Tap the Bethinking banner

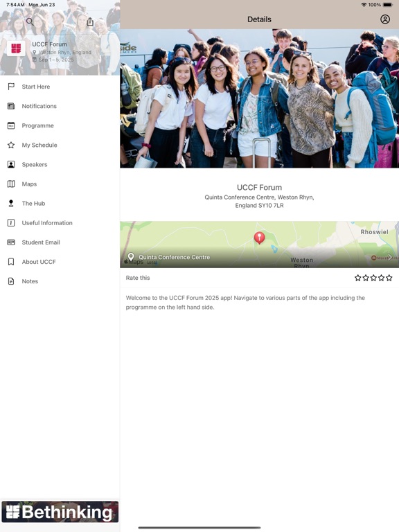[60, 512]
